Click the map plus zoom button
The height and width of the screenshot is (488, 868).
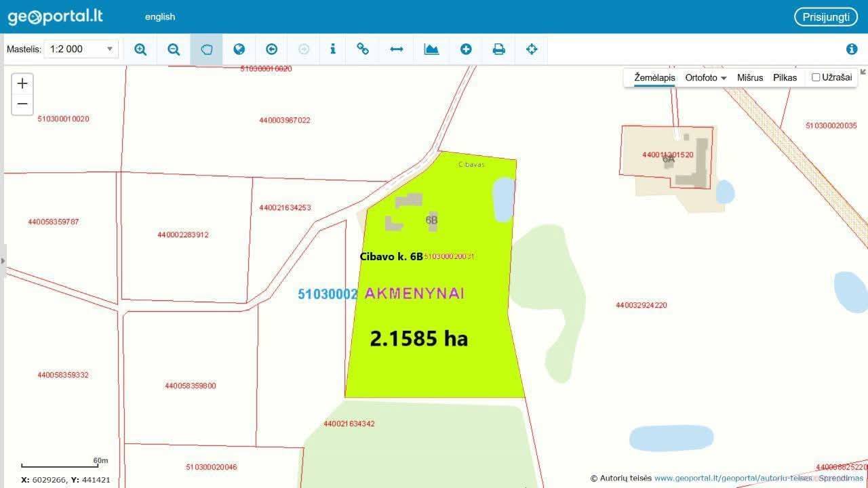[x=22, y=83]
